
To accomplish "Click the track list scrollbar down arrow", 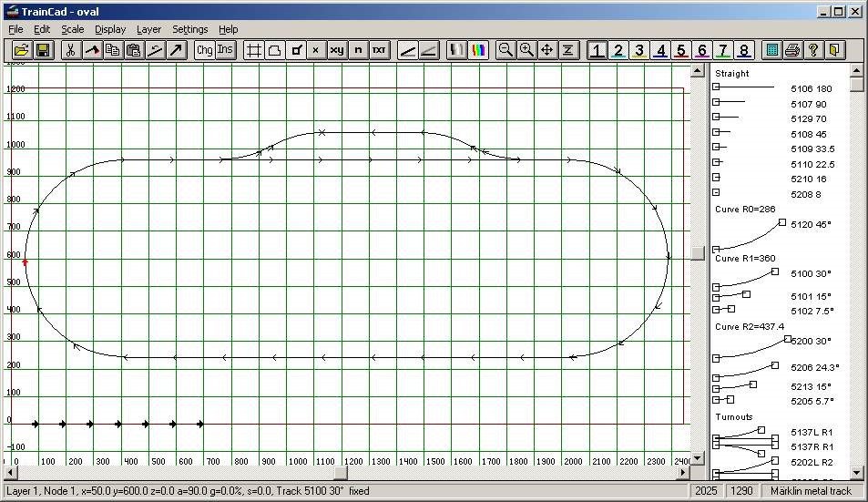I will [856, 473].
